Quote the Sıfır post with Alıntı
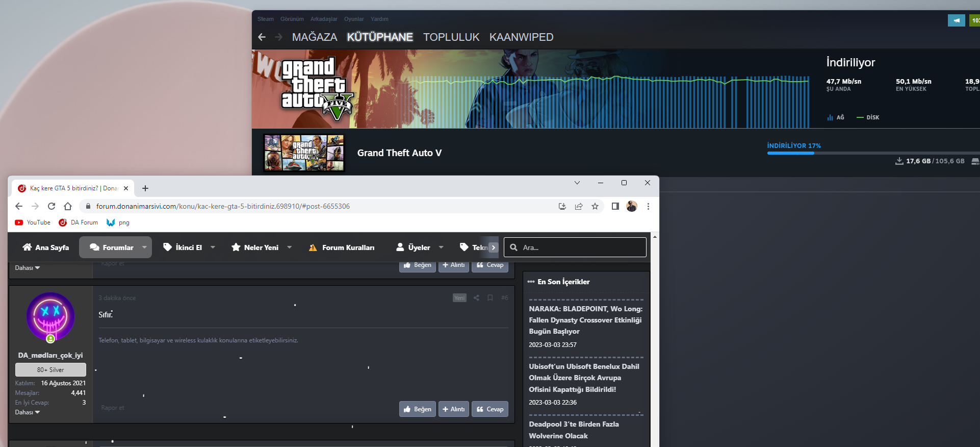 coord(454,409)
